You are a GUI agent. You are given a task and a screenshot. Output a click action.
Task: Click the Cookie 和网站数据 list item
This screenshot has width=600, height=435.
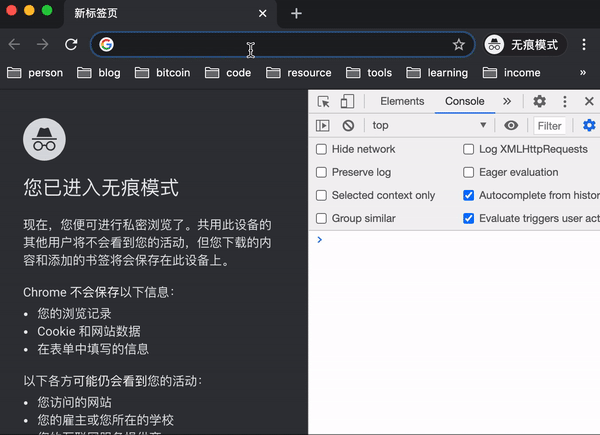coord(89,331)
